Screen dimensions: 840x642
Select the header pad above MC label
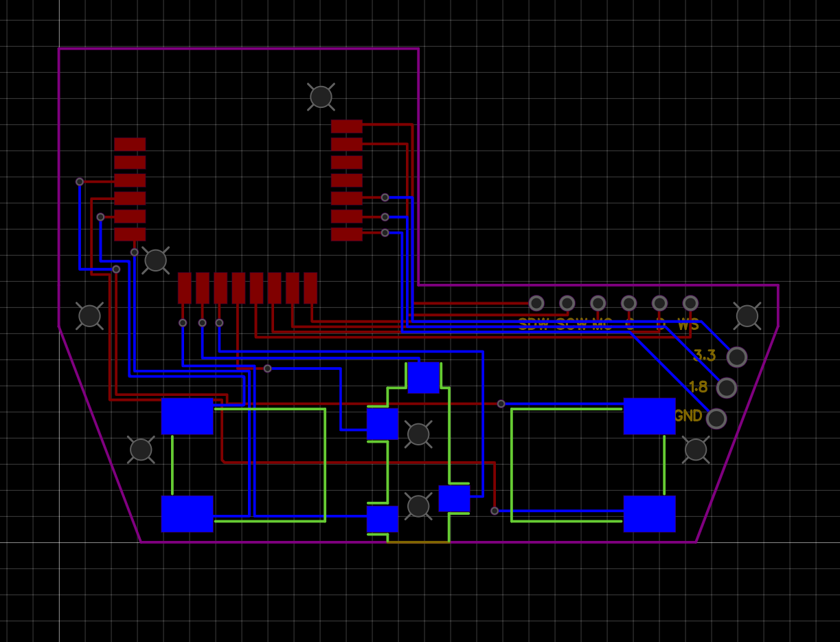[x=598, y=303]
